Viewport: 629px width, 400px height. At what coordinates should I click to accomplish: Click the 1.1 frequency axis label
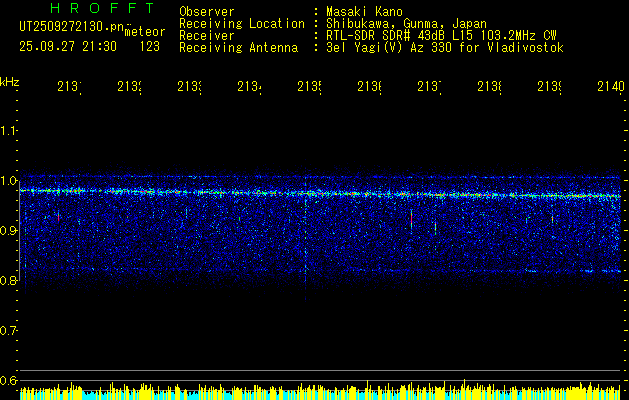point(8,130)
